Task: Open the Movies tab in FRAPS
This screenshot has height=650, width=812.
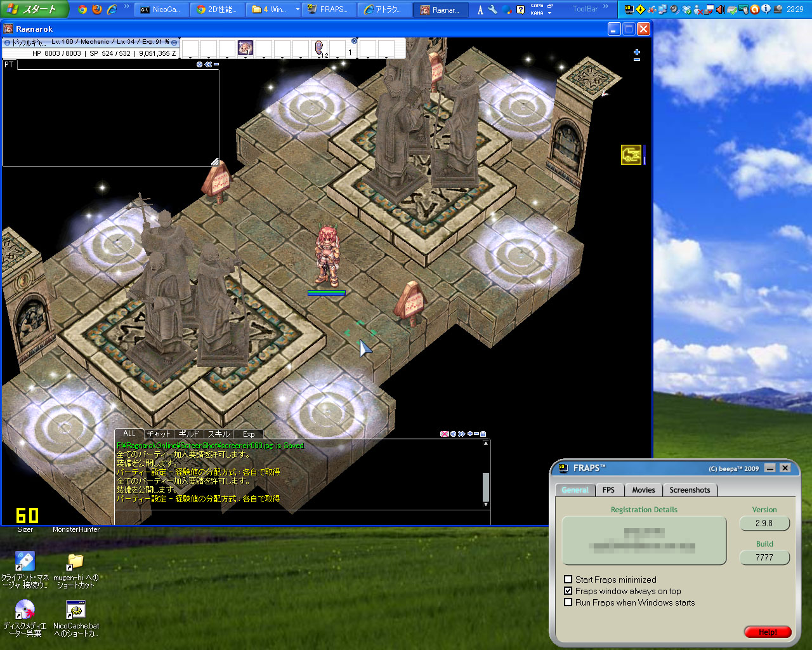Action: click(x=643, y=490)
